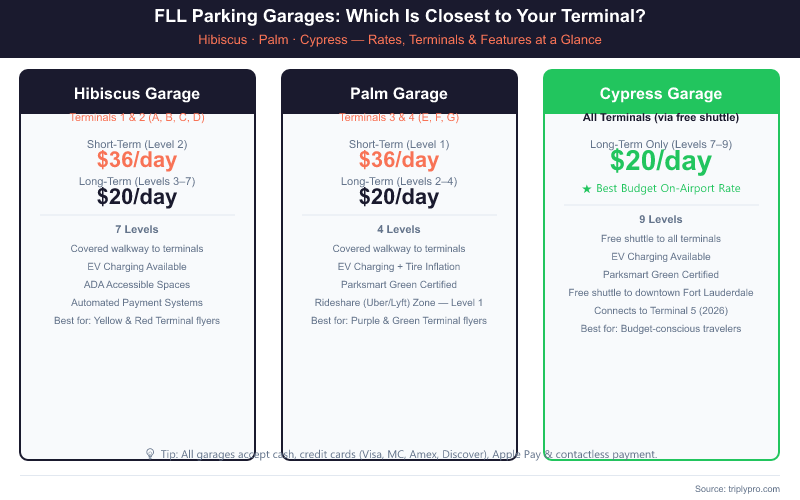Click the orange Hibiscus · Palm · Cypress subtitle
800x500 pixels.
pos(400,40)
